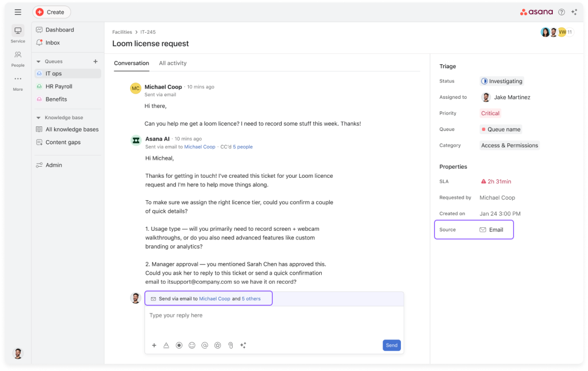Click the attachment paperclip icon

(x=231, y=345)
